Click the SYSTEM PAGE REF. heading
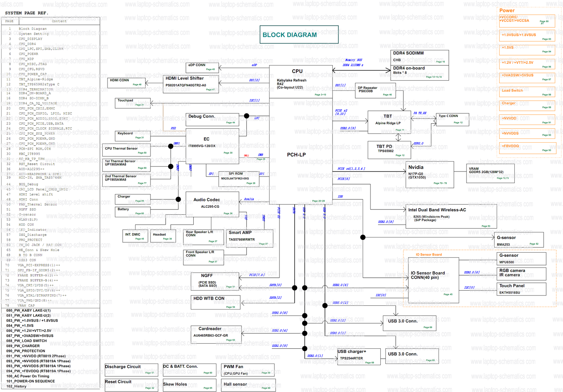 click(x=26, y=13)
